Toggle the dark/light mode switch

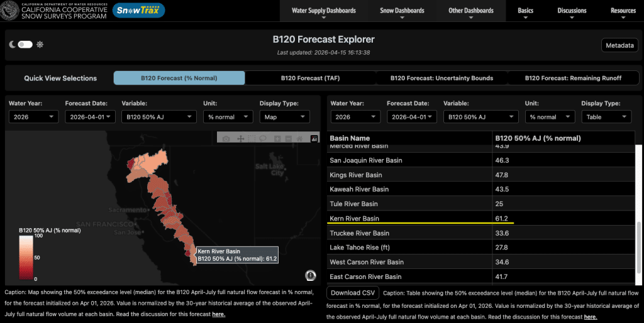pyautogui.click(x=25, y=45)
